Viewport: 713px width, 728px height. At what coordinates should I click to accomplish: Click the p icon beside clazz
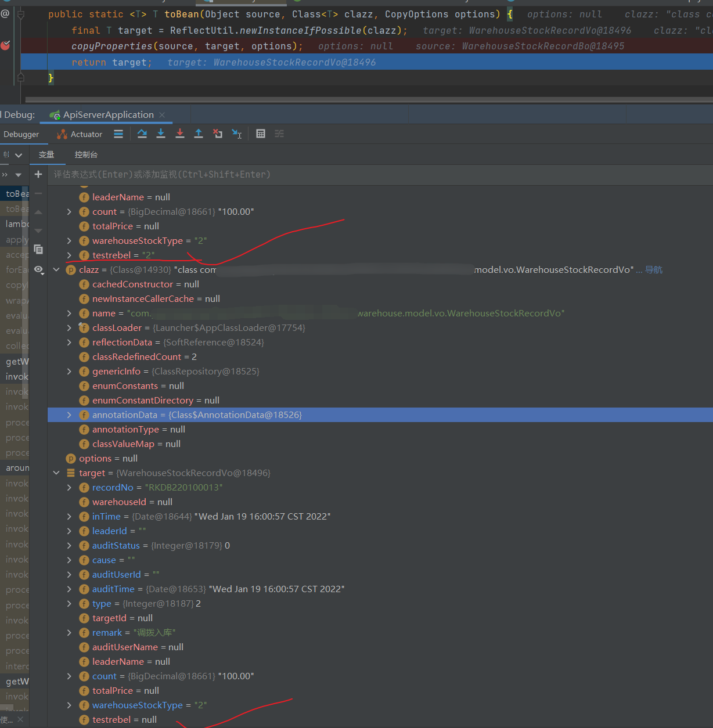71,270
